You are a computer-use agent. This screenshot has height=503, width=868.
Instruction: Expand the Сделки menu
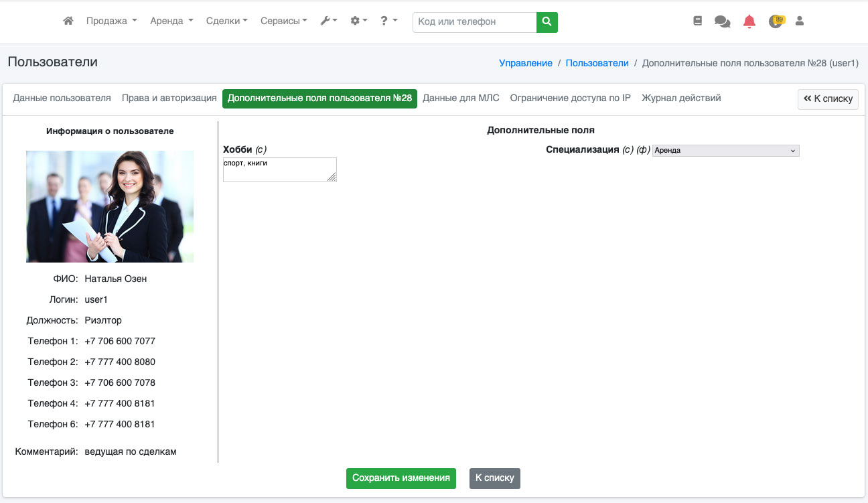pos(227,21)
